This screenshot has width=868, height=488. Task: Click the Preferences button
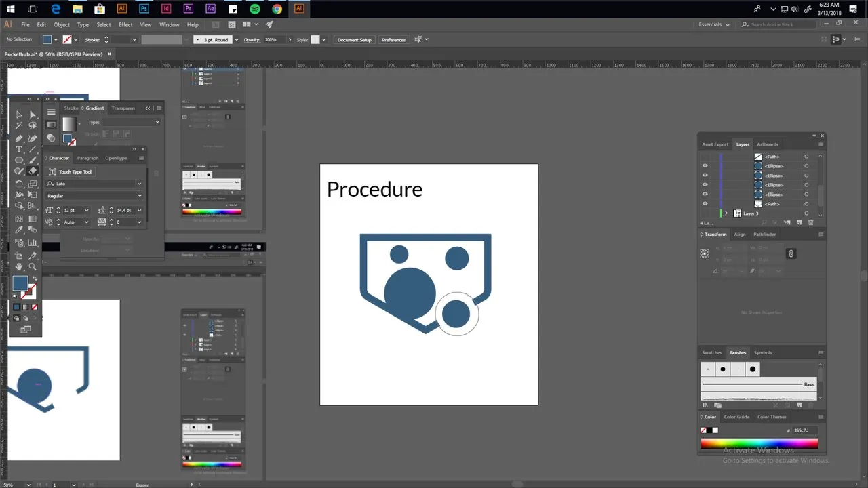394,40
